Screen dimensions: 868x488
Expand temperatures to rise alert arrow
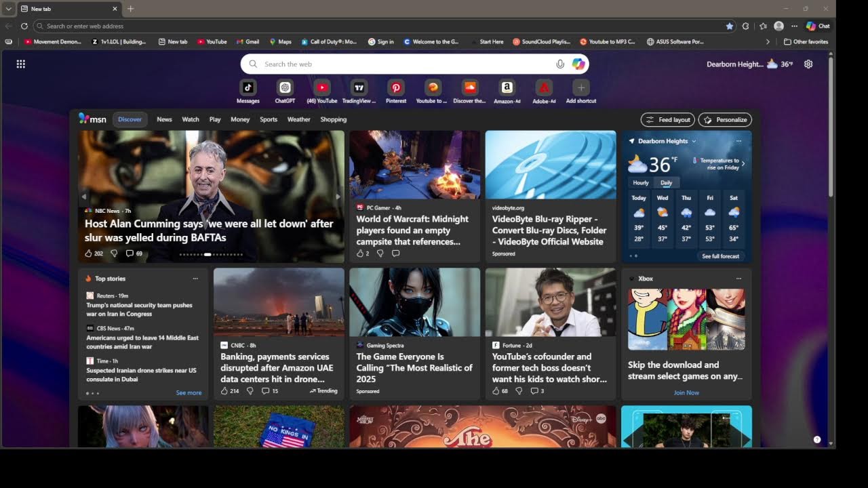(x=743, y=163)
